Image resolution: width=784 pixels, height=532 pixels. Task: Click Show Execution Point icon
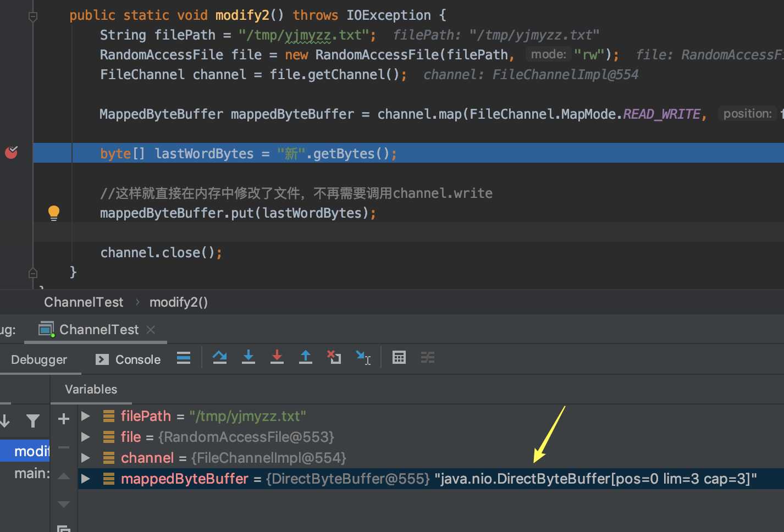click(184, 358)
